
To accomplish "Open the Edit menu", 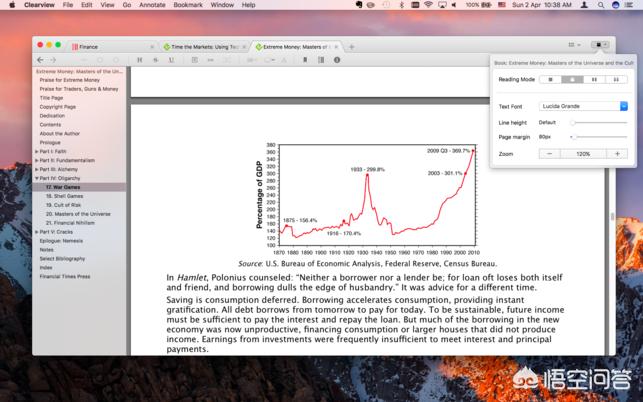I will point(87,5).
